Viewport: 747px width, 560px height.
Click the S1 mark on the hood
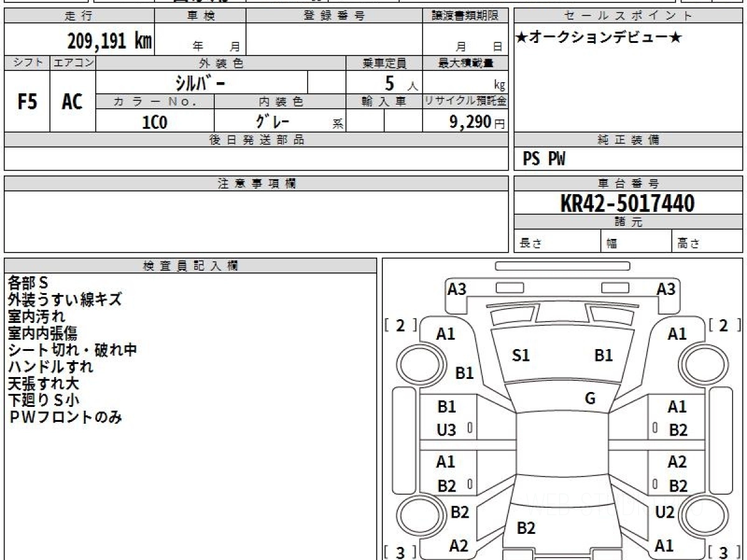pos(520,356)
